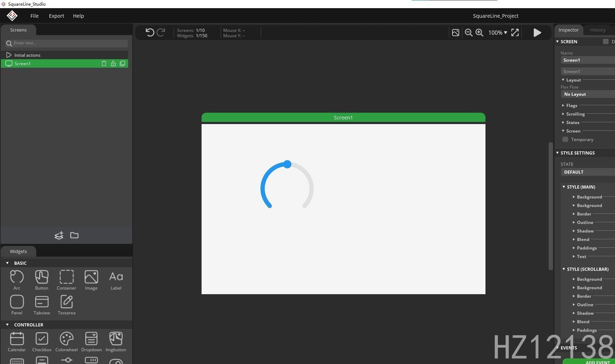Screen dimensions: 615x364
Task: Click the canvas vertical scrollbar
Action: tap(550, 206)
